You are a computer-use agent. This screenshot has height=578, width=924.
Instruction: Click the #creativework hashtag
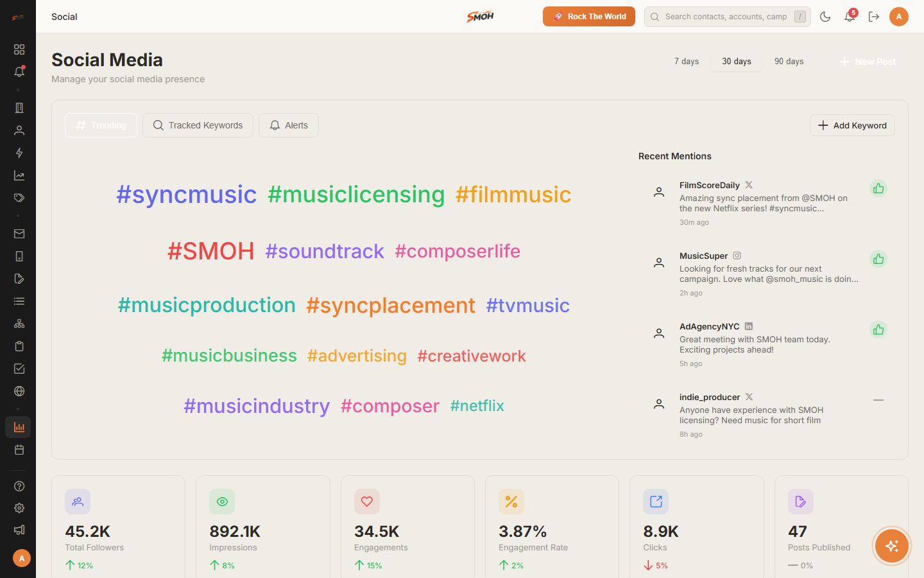pyautogui.click(x=472, y=356)
